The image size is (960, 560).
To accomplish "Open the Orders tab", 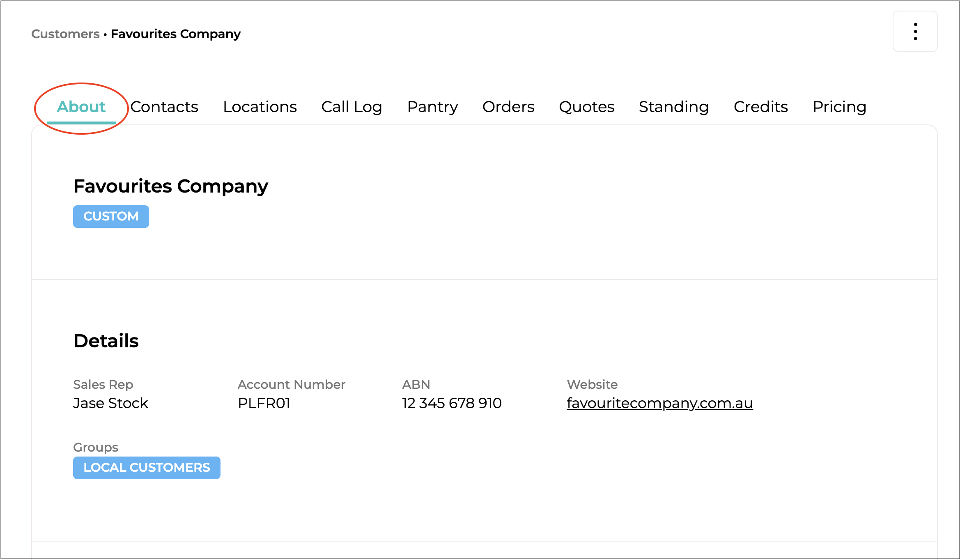I will click(x=508, y=107).
